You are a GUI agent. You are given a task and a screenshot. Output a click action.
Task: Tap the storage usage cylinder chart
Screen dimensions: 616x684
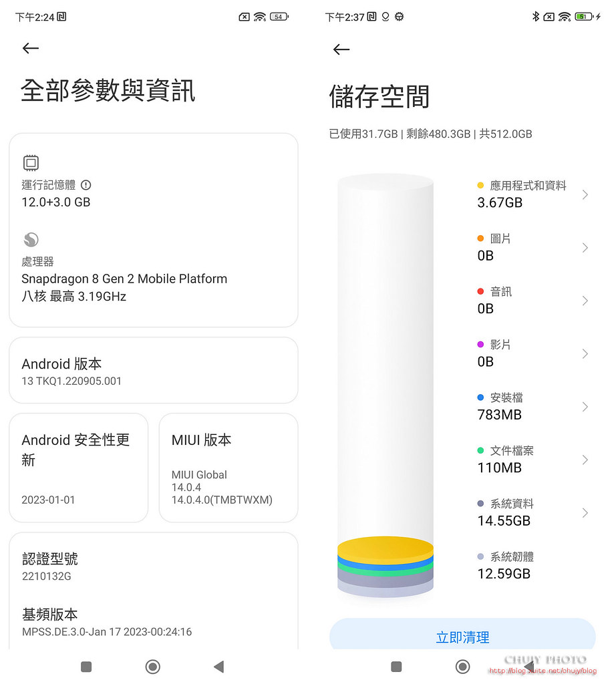tap(386, 386)
